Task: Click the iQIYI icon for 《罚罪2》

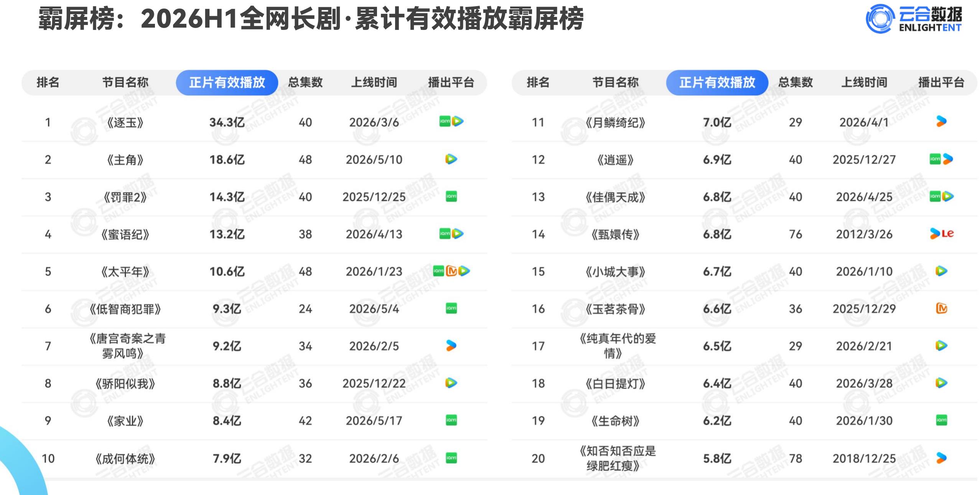Action: 451,196
